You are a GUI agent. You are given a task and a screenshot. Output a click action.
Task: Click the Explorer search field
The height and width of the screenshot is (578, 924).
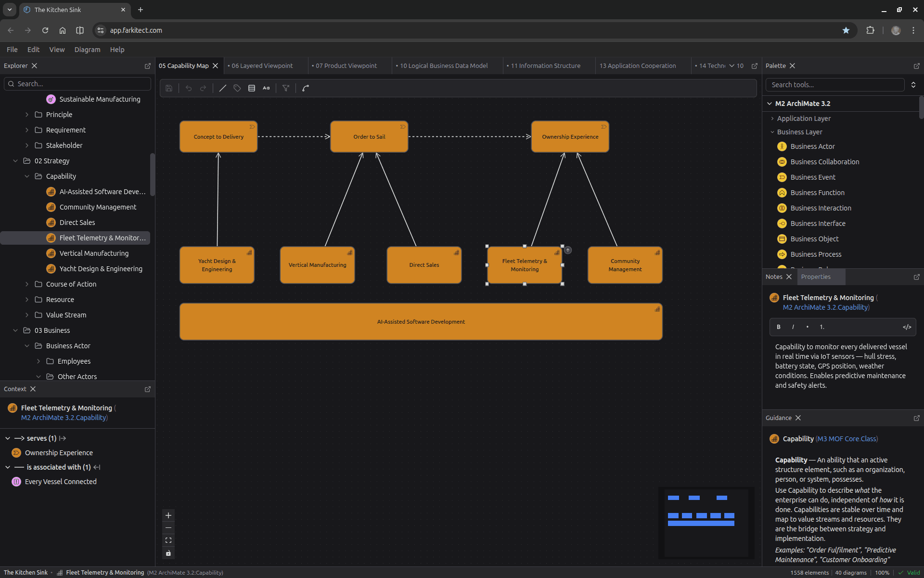point(77,84)
